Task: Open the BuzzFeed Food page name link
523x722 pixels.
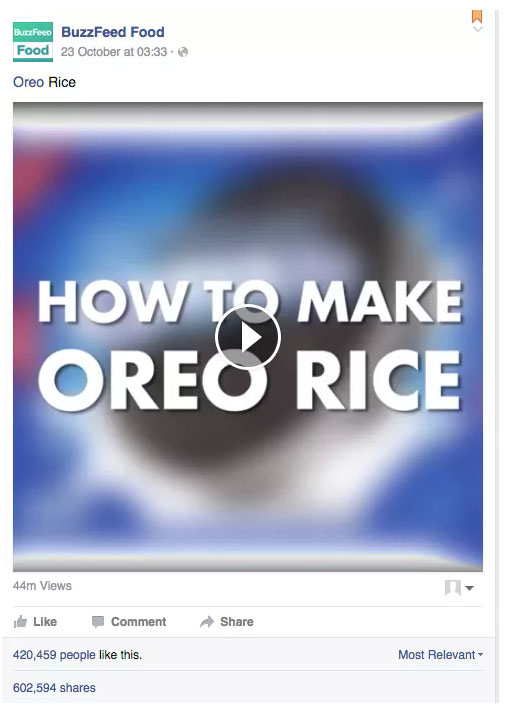Action: click(113, 32)
